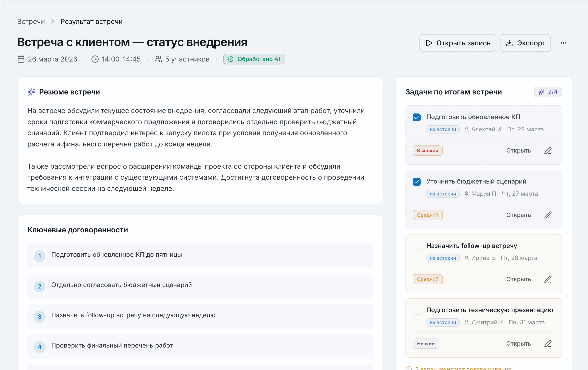
Task: Check the Назначить follow-up встречу task
Action: (x=417, y=247)
